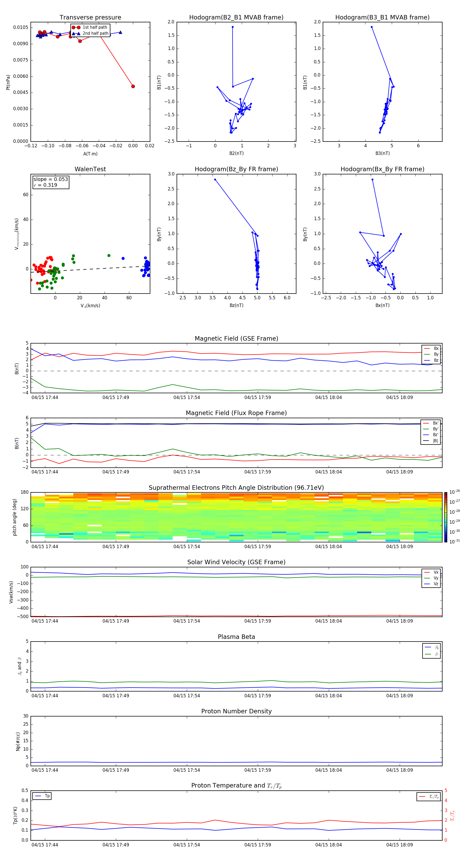Click '04/15 18:09' tick on temperature plot

(400, 845)
